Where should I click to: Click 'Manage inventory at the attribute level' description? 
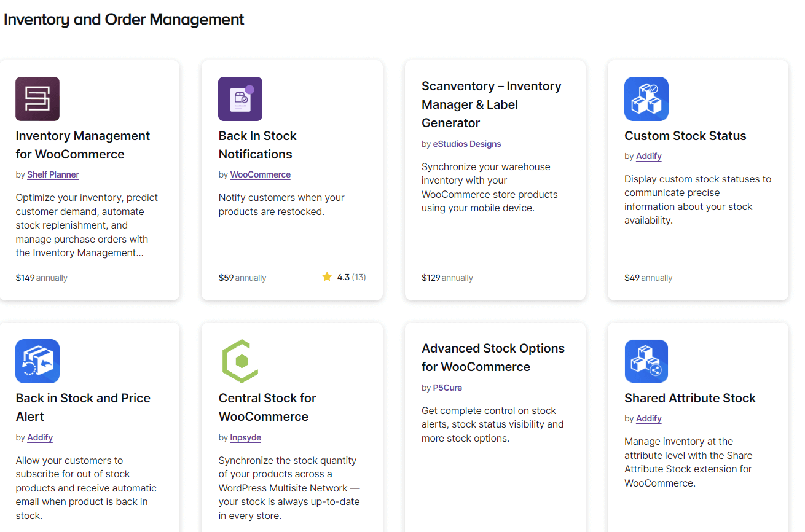click(688, 462)
